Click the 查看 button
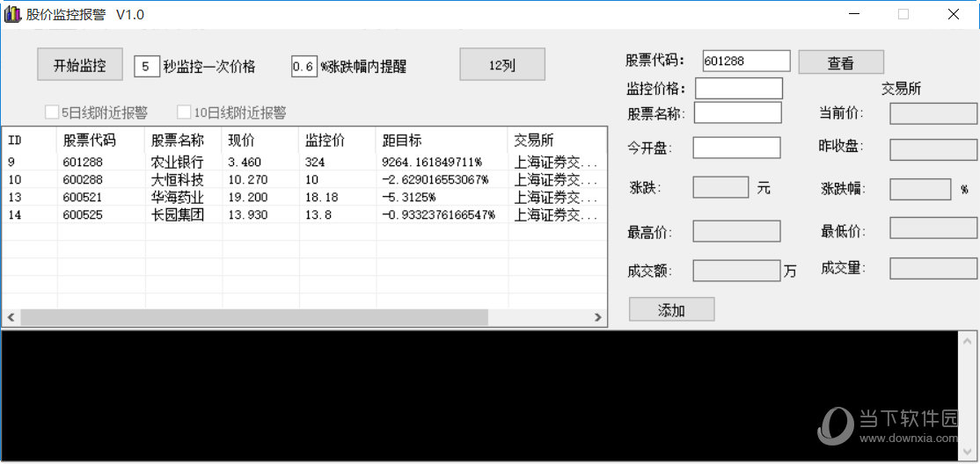 click(x=841, y=62)
